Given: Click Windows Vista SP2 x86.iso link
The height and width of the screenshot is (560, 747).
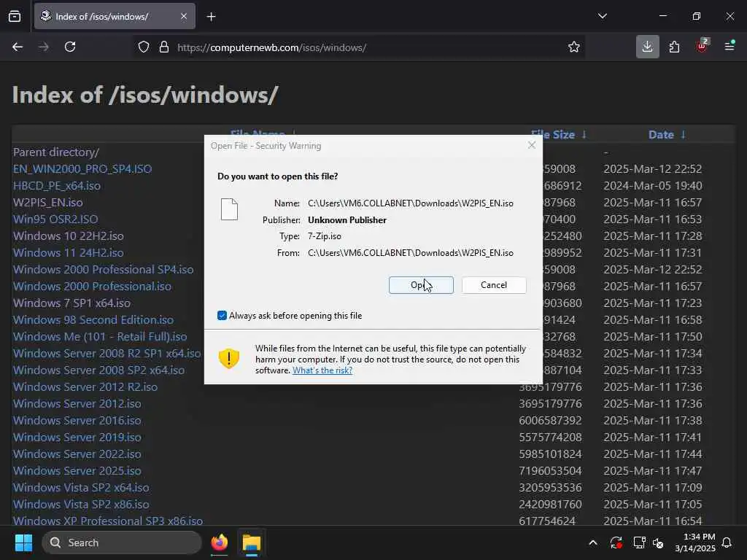Looking at the screenshot, I should (x=81, y=504).
